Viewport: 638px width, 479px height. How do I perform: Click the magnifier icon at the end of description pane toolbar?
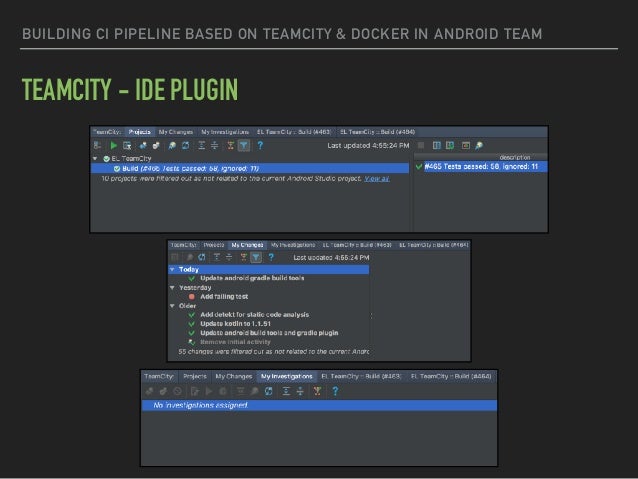click(x=479, y=145)
